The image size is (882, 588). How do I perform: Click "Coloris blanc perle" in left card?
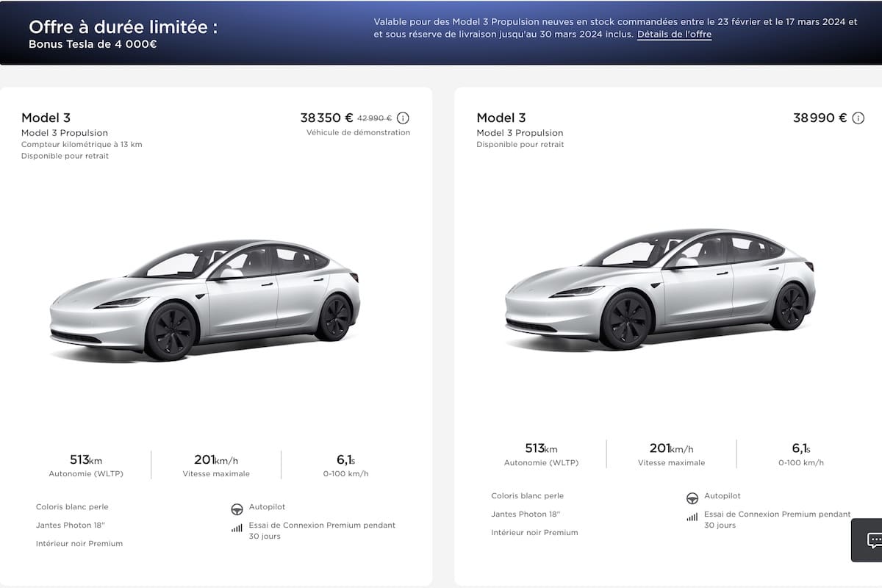click(x=72, y=507)
